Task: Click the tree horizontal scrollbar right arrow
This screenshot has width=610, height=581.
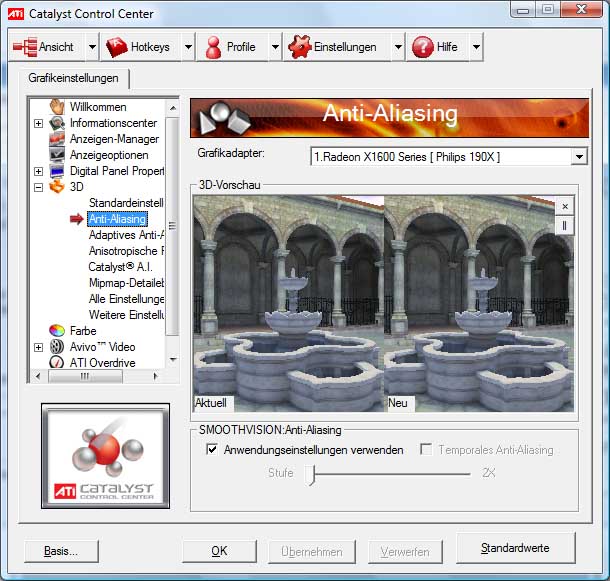Action: coord(155,376)
